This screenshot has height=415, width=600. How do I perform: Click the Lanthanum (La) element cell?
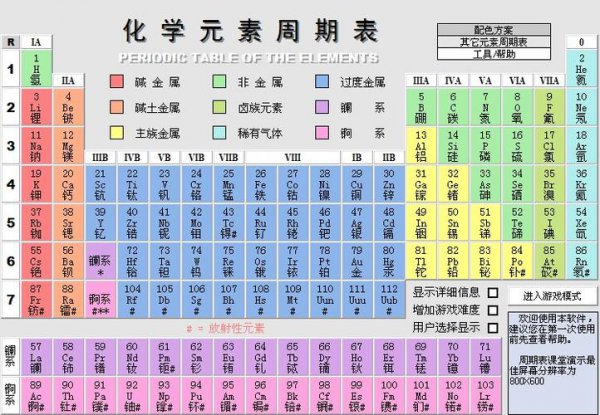click(x=36, y=358)
